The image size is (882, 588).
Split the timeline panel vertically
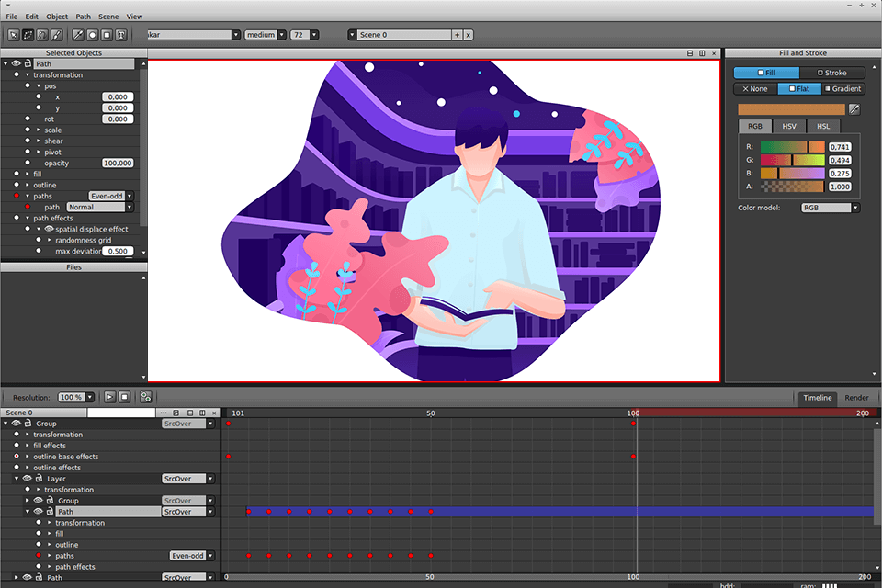tap(202, 413)
